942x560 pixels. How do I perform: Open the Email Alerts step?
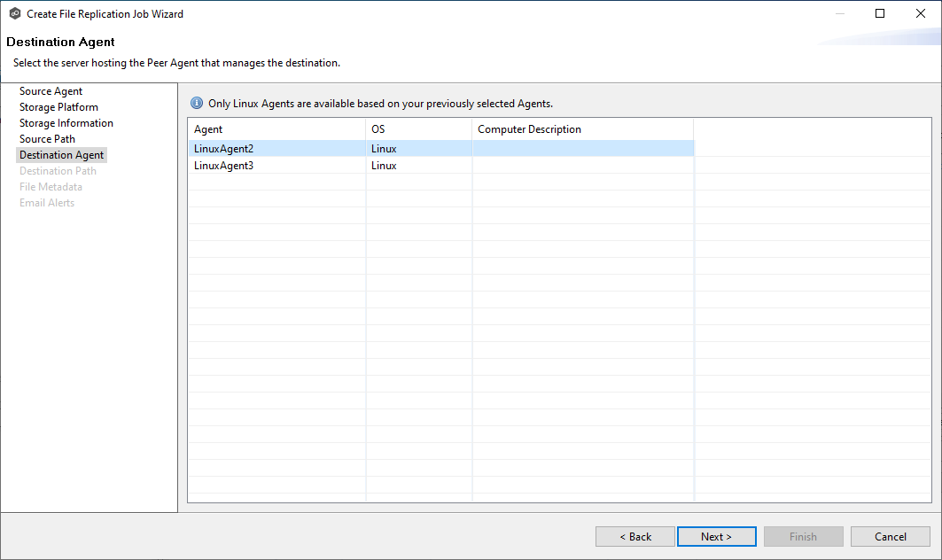[47, 202]
